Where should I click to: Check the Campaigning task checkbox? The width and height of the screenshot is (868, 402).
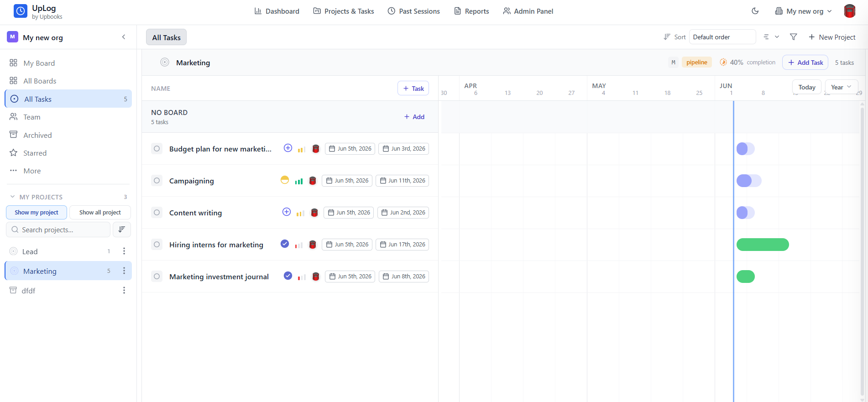(157, 181)
